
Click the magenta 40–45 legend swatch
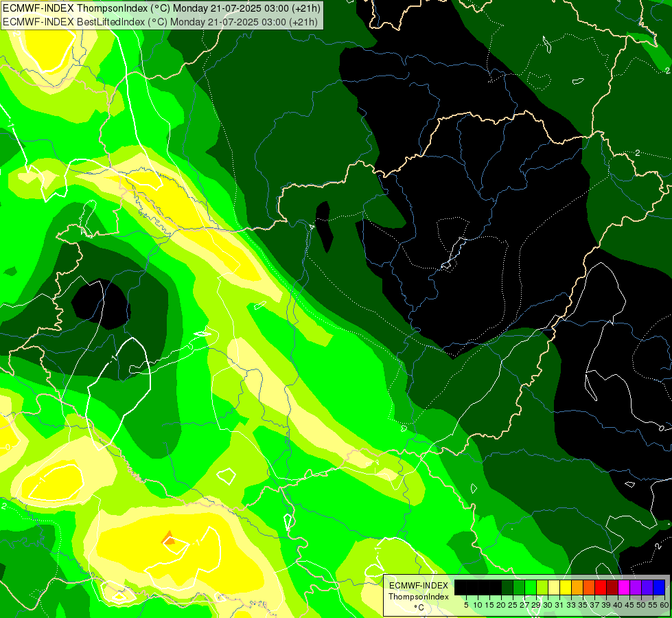pos(624,587)
